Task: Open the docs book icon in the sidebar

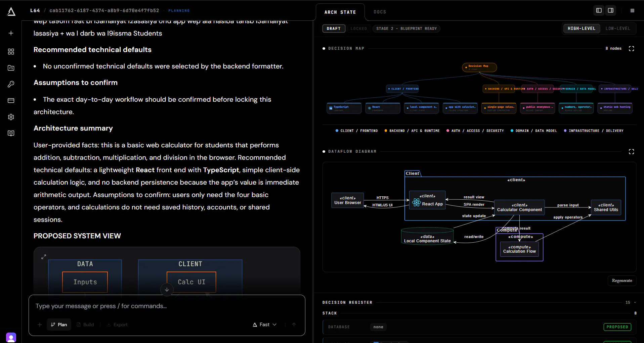Action: click(x=11, y=133)
